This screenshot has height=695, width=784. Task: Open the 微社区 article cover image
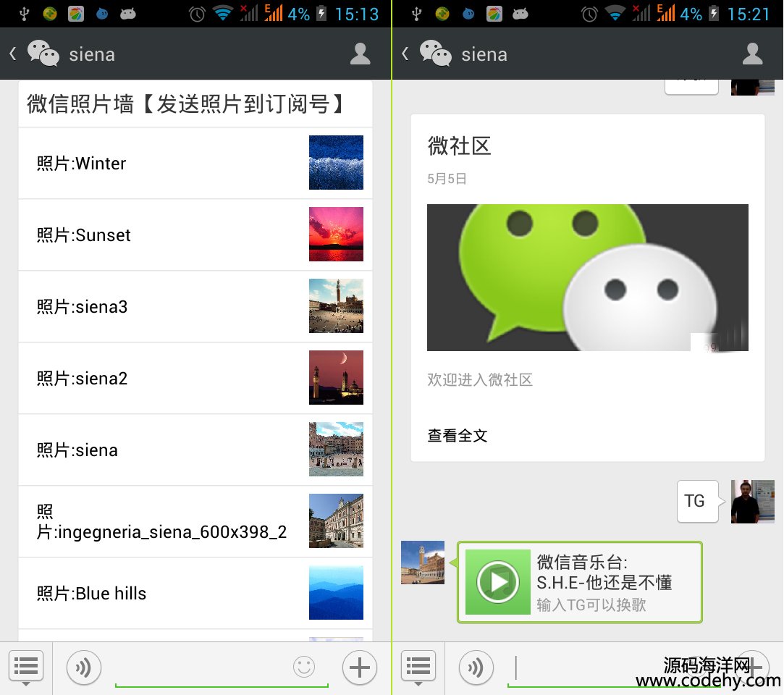(x=588, y=277)
